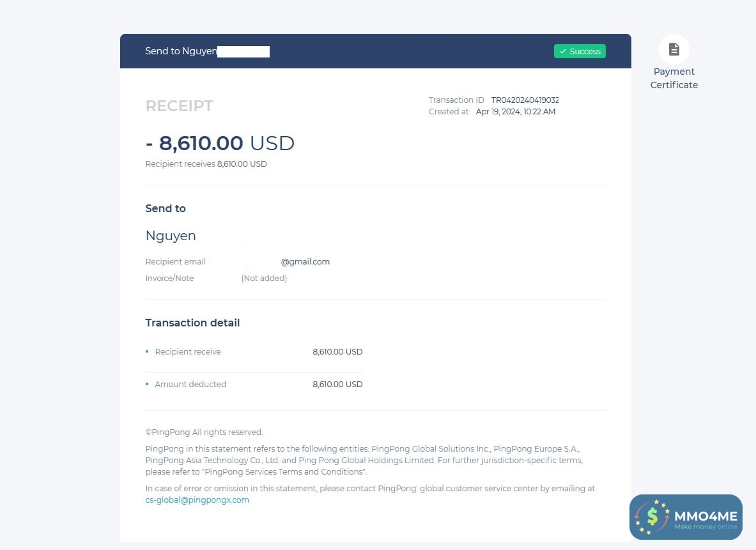Click the checkmark icon in Success badge
Image resolution: width=756 pixels, height=550 pixels.
[562, 51]
